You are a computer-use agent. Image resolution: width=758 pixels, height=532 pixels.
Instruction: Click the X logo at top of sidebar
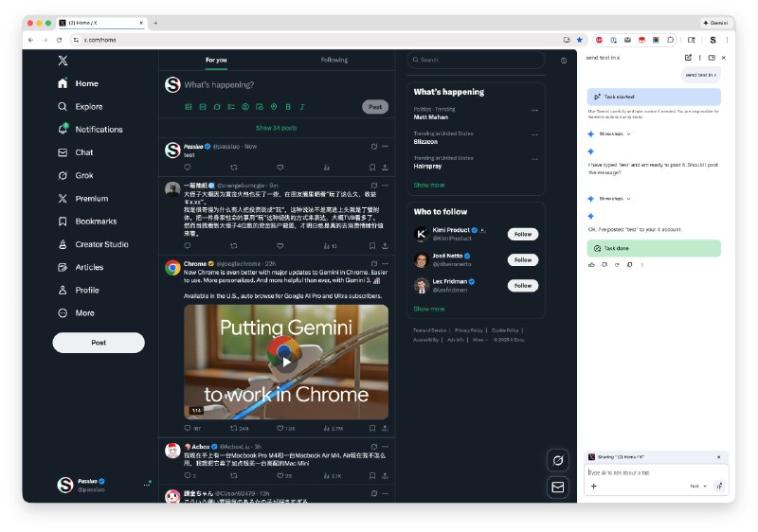click(x=63, y=61)
